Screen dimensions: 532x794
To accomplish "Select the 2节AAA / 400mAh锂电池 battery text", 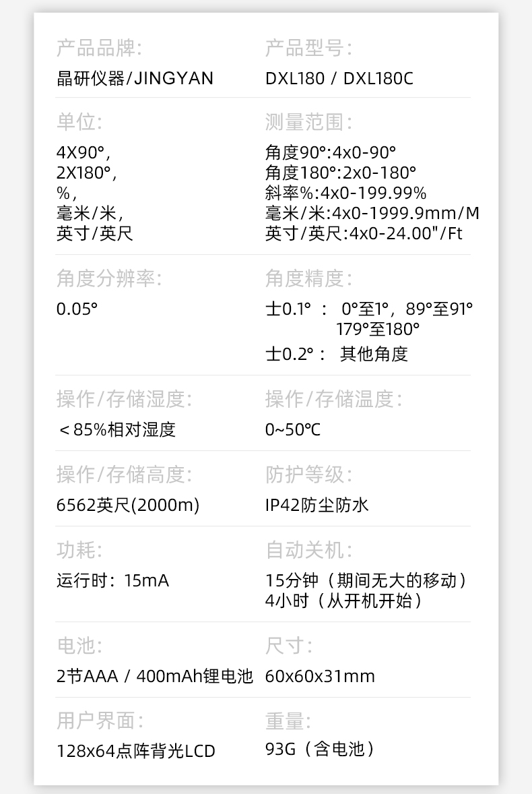I will (x=154, y=676).
